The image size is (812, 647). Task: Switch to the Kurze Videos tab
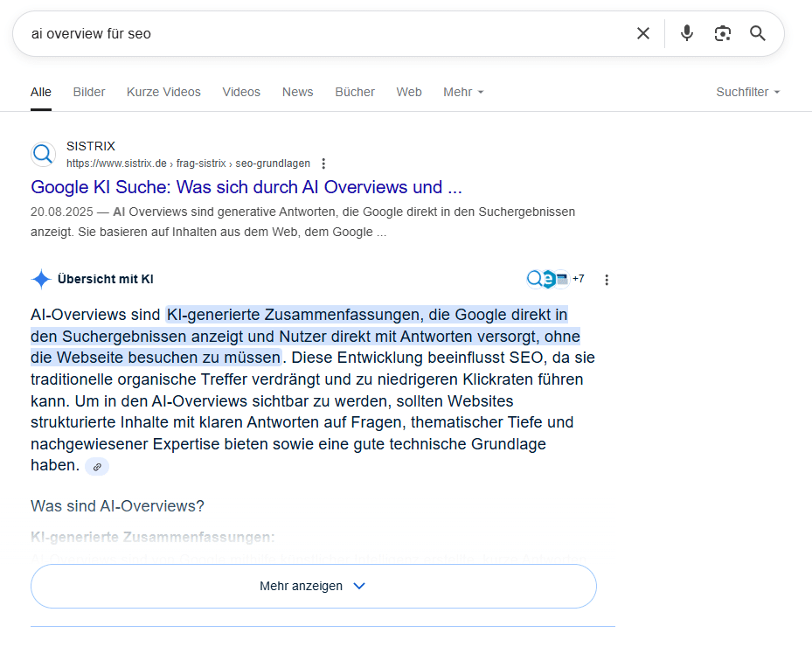[163, 92]
